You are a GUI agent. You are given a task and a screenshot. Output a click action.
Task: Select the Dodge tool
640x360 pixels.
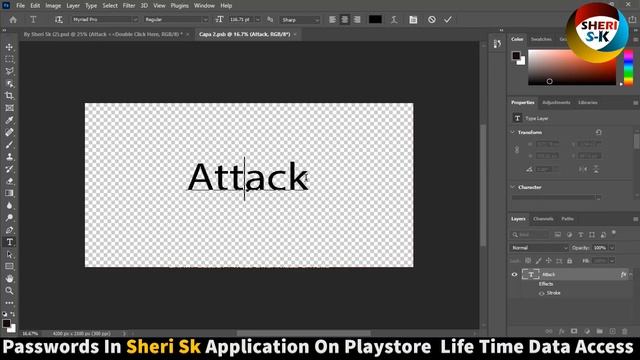click(x=9, y=218)
